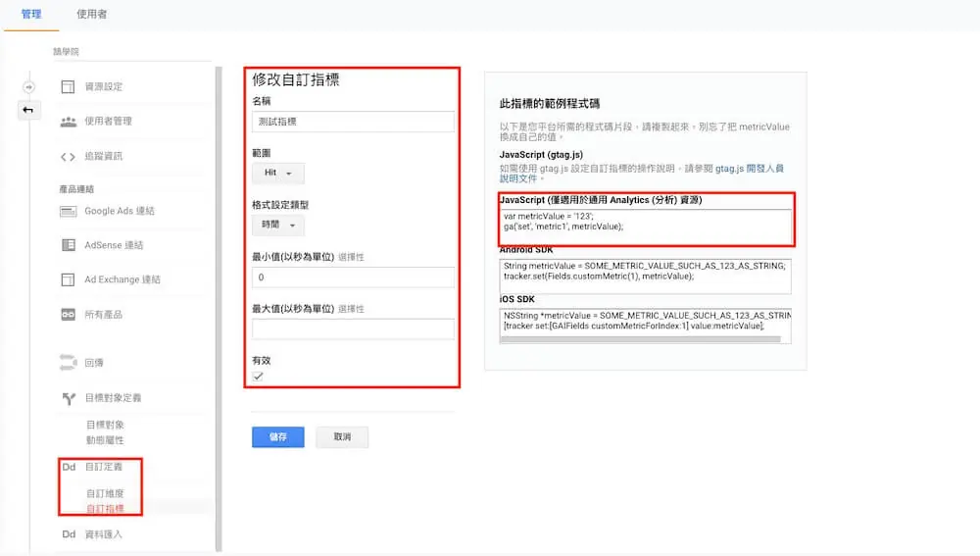Viewport: 980px width, 556px height.
Task: Select the iOS SDK code box
Action: 646,324
